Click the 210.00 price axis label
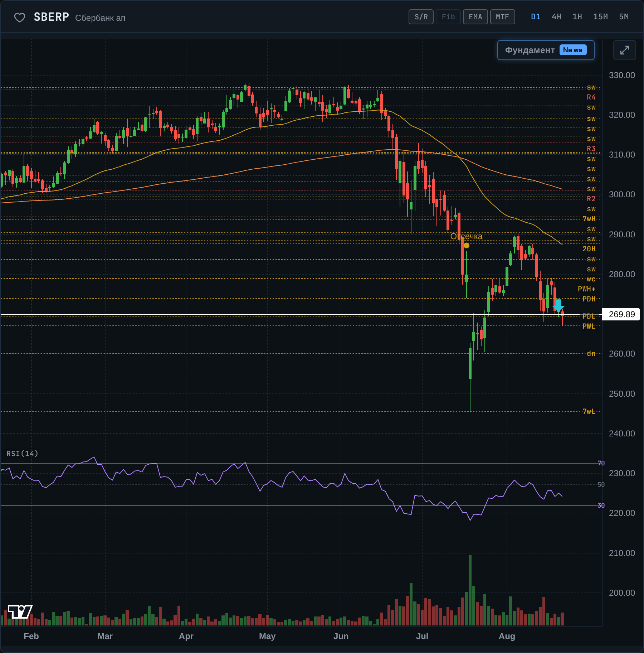 [x=622, y=553]
